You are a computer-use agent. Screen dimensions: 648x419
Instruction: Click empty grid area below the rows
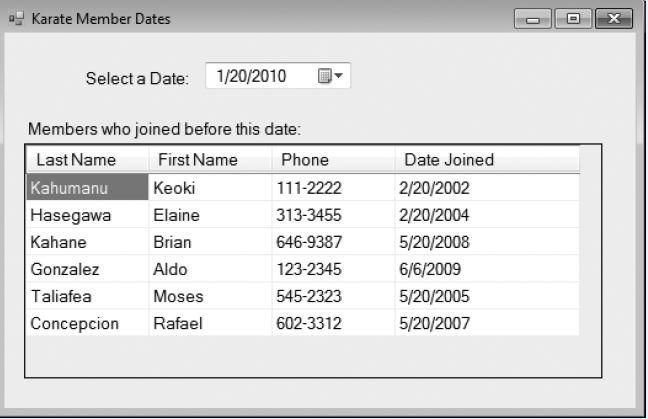click(x=313, y=356)
